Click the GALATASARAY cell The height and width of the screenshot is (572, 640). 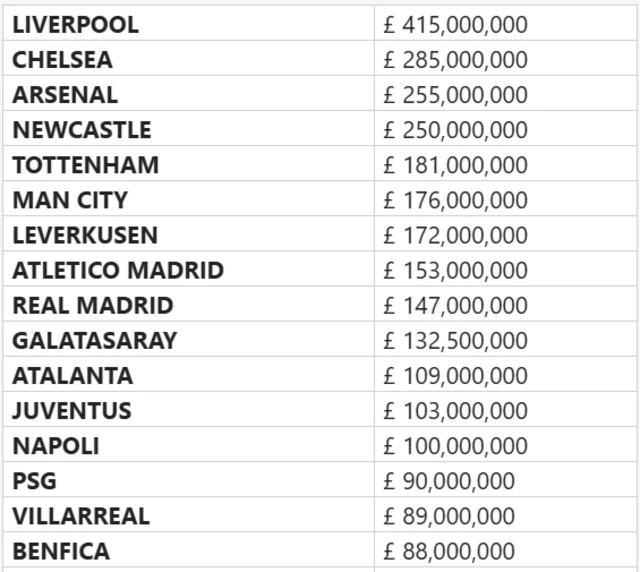[95, 340]
